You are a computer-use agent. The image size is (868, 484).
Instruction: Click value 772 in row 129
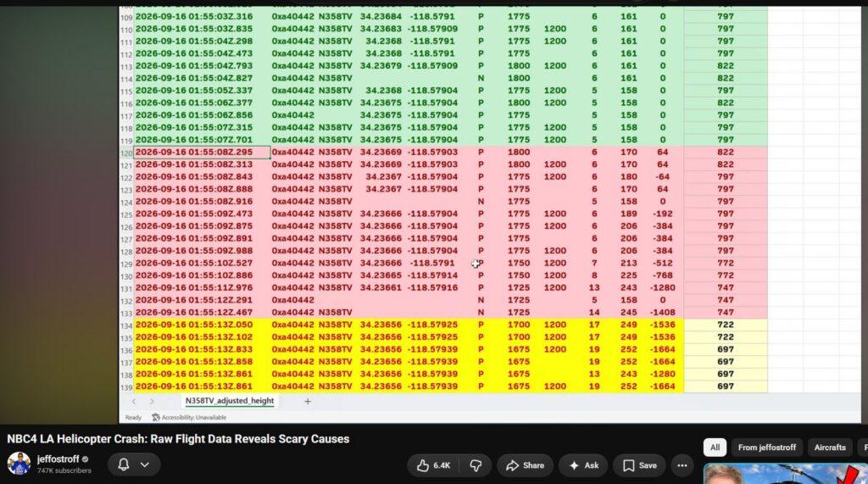tap(726, 263)
